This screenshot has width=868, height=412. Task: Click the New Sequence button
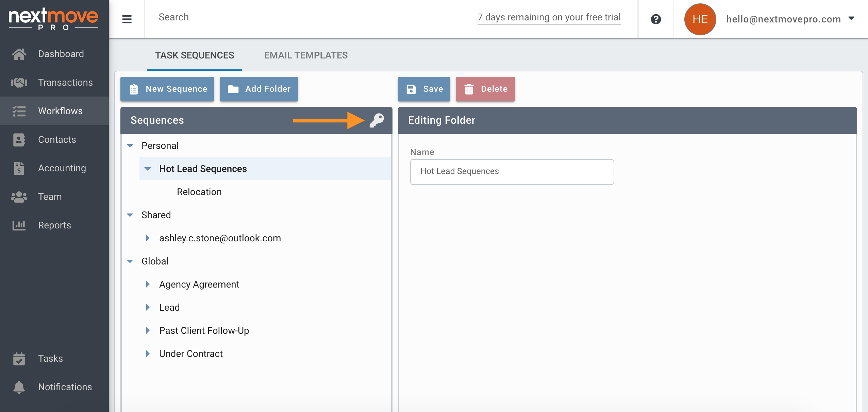tap(167, 89)
